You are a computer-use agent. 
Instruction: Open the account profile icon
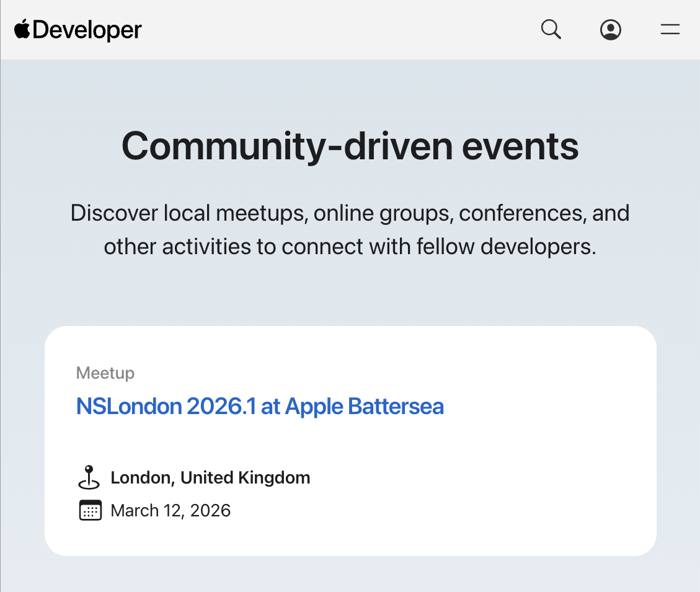pyautogui.click(x=610, y=30)
